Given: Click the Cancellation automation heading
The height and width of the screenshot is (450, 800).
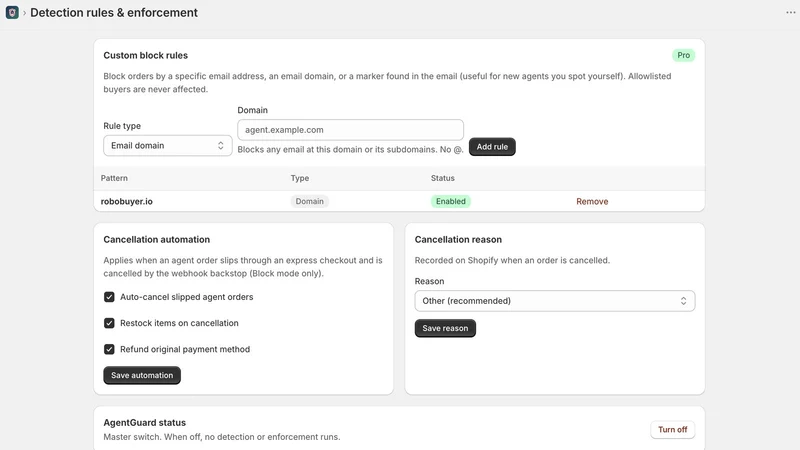Looking at the screenshot, I should tap(157, 239).
